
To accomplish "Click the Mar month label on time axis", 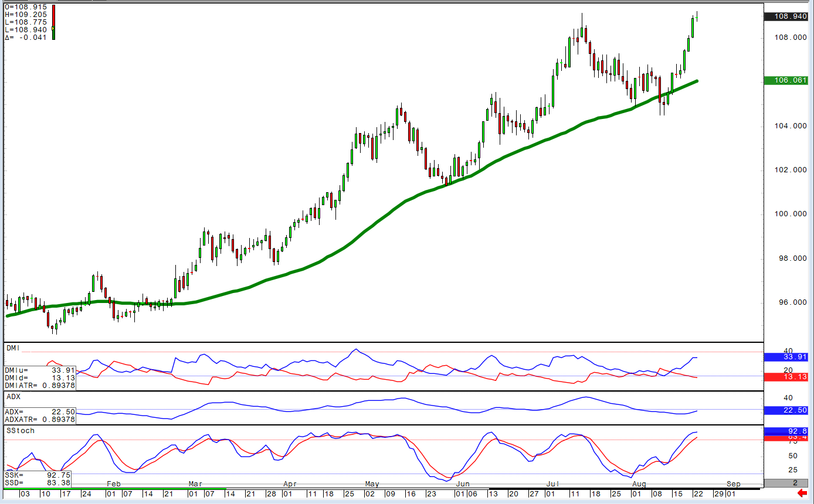I will (x=195, y=484).
